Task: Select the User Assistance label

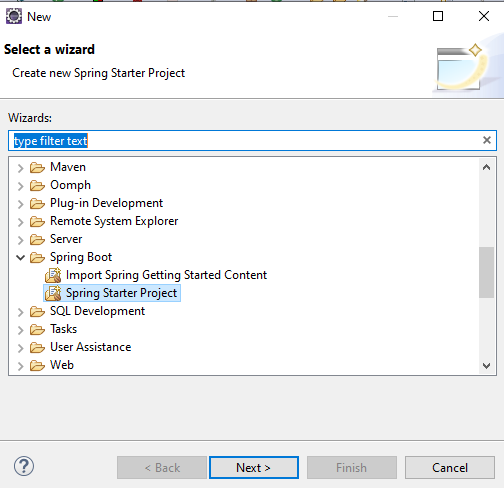Action: [x=90, y=347]
